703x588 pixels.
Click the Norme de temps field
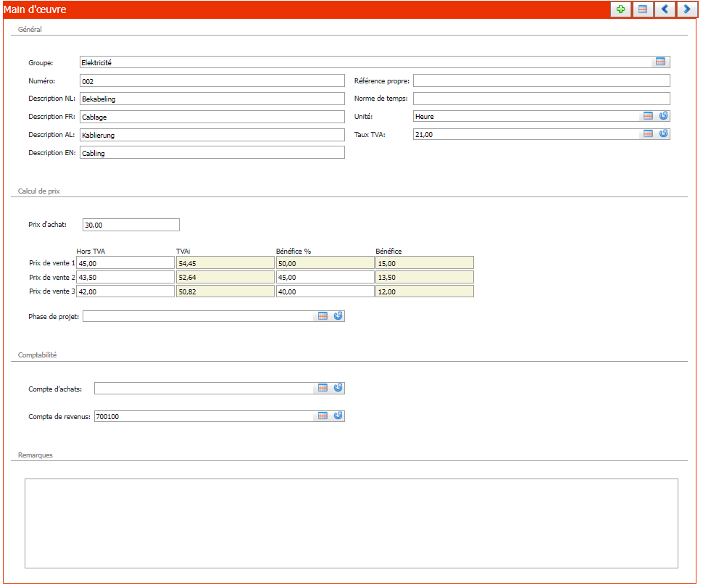click(541, 99)
